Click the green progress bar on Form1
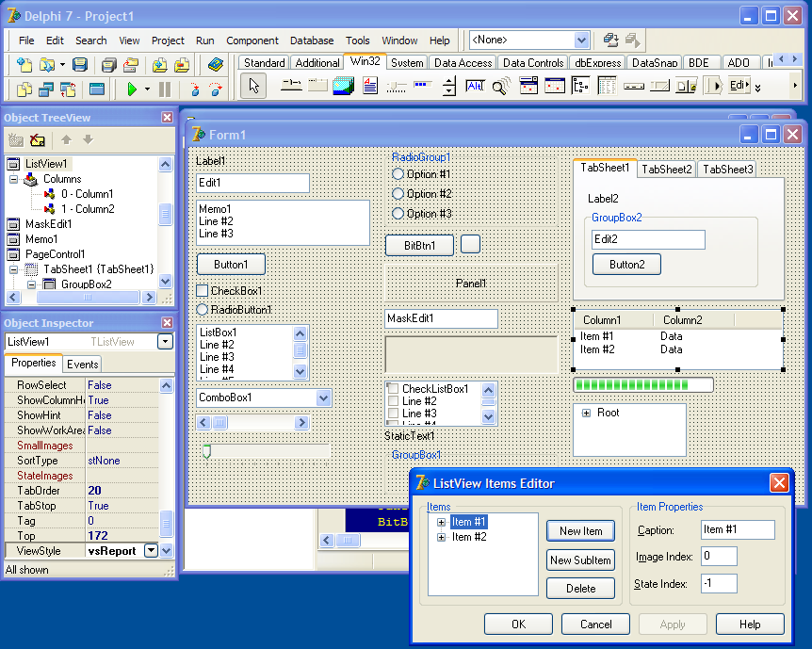Image resolution: width=812 pixels, height=649 pixels. click(x=643, y=385)
